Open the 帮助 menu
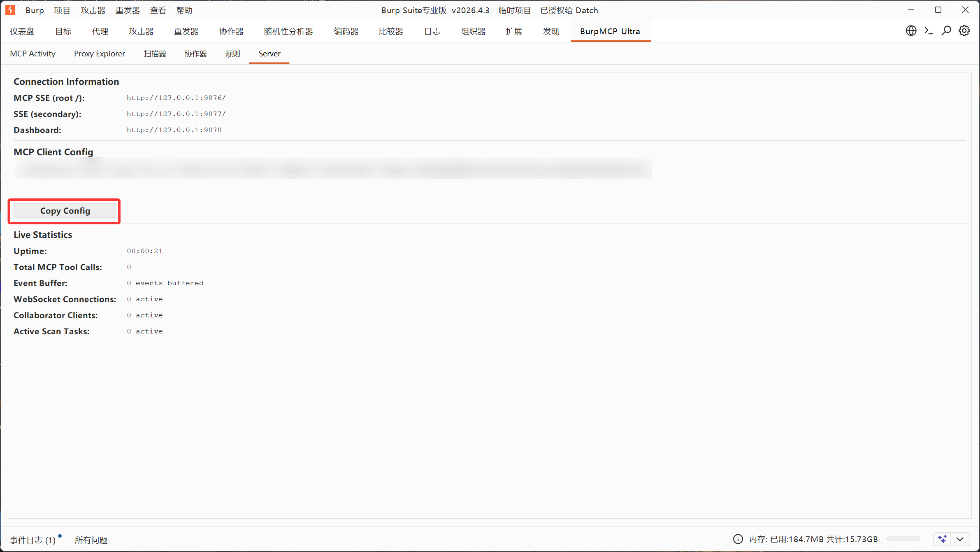The height and width of the screenshot is (552, 980). (x=184, y=10)
